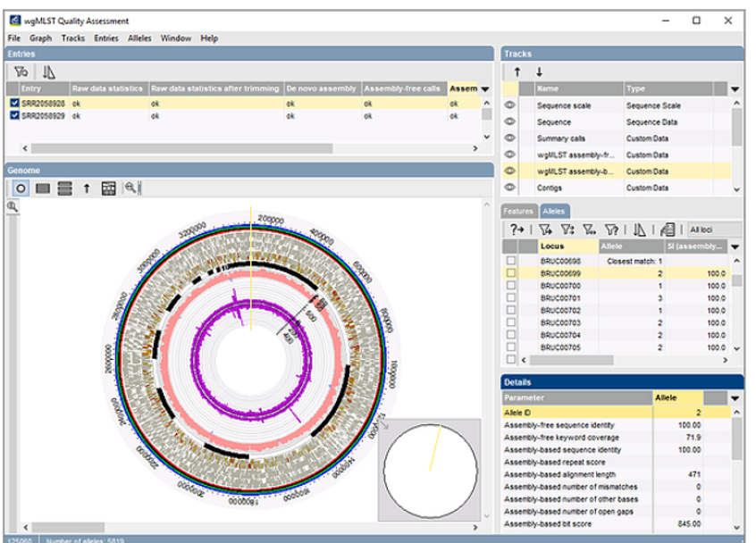Image resolution: width=756 pixels, height=543 pixels.
Task: Select the Allele ID row in Details
Action: pos(617,413)
